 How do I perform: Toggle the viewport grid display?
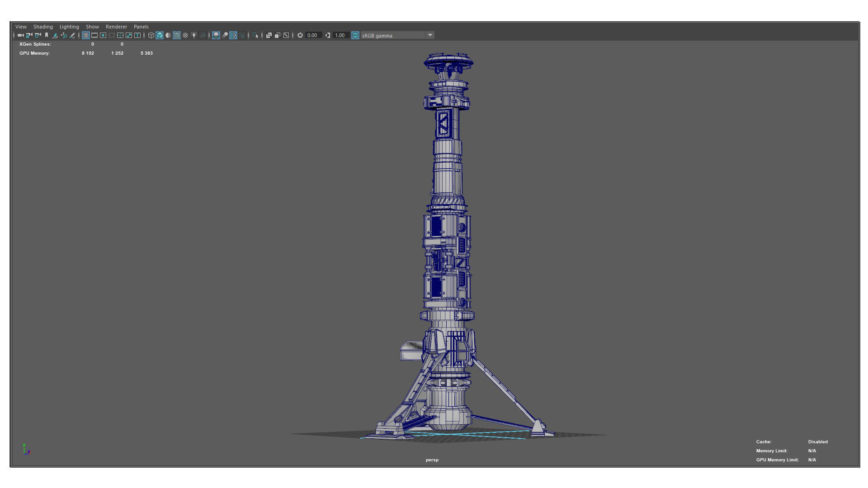(x=85, y=35)
